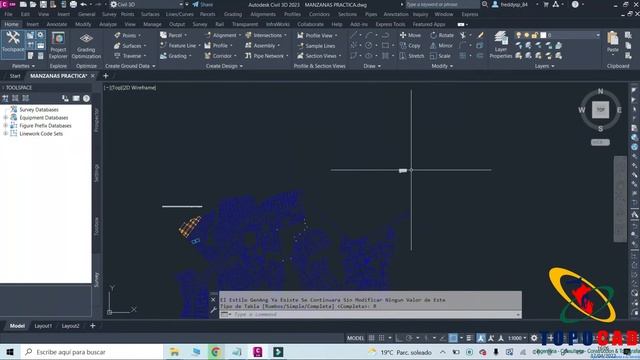Viewport: 640px width, 360px height.
Task: Open annotation scale 1:1000 selector
Action: click(516, 338)
